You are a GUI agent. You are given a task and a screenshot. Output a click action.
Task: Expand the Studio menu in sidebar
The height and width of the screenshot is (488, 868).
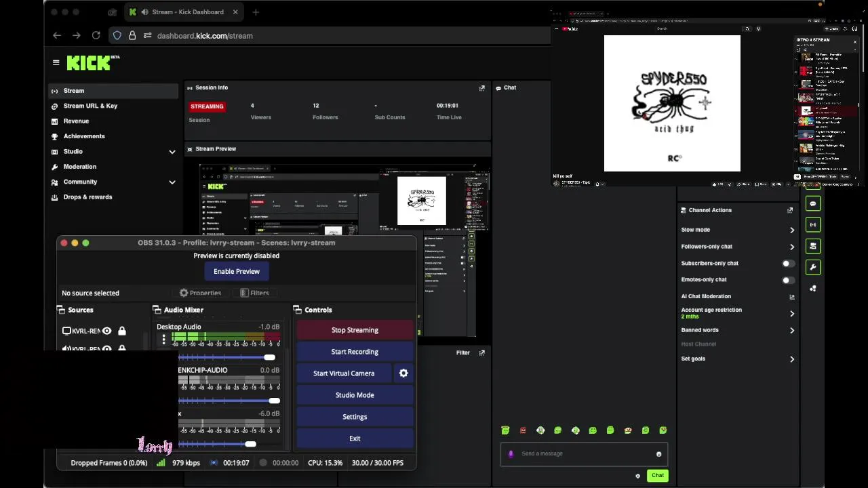(x=172, y=152)
